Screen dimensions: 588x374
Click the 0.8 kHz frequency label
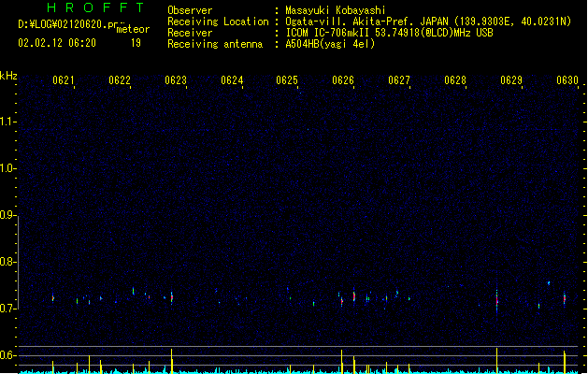[7, 262]
